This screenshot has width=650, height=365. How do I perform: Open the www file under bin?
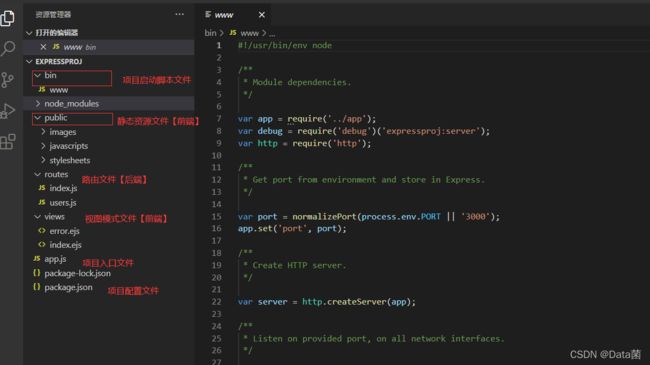tap(109, 90)
